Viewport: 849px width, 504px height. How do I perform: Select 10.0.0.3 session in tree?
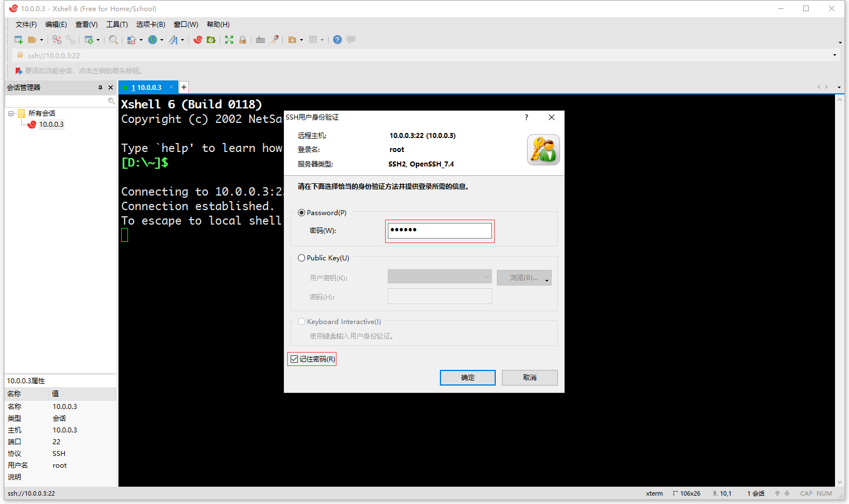(x=51, y=125)
